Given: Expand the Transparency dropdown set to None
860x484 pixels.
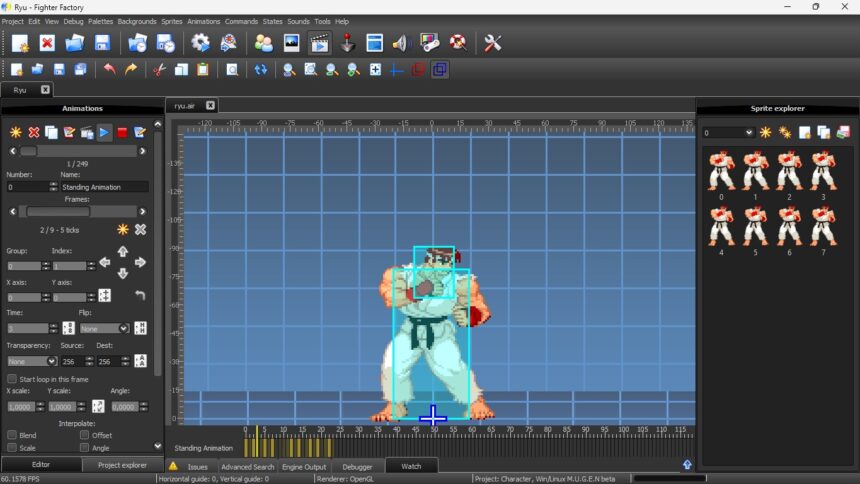Looking at the screenshot, I should click(32, 361).
